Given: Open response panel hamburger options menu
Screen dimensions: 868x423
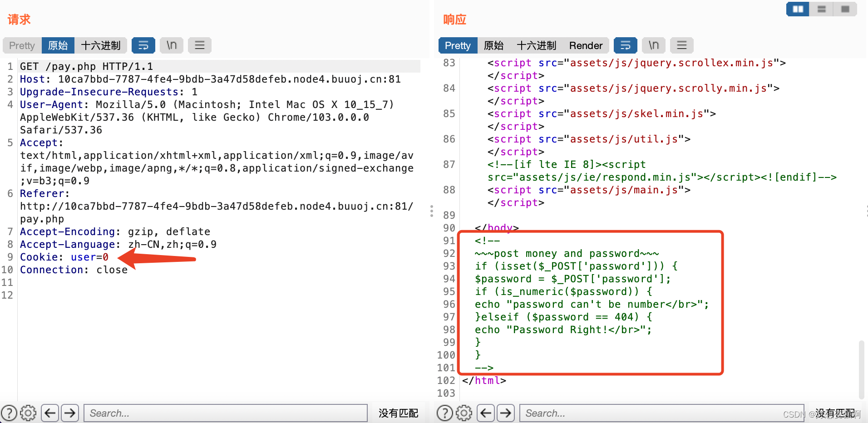Looking at the screenshot, I should 682,45.
